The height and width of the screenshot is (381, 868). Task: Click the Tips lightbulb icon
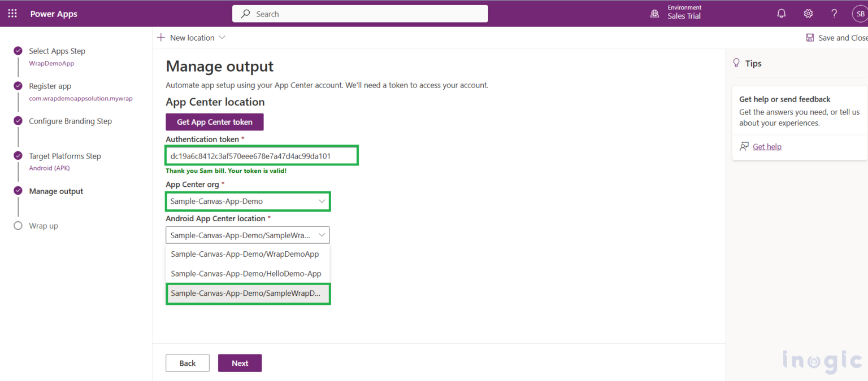pyautogui.click(x=736, y=63)
